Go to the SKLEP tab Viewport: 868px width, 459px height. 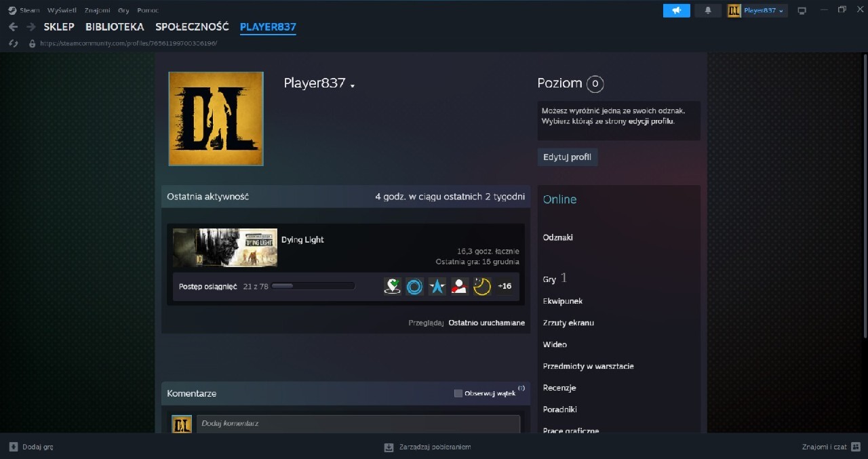59,27
